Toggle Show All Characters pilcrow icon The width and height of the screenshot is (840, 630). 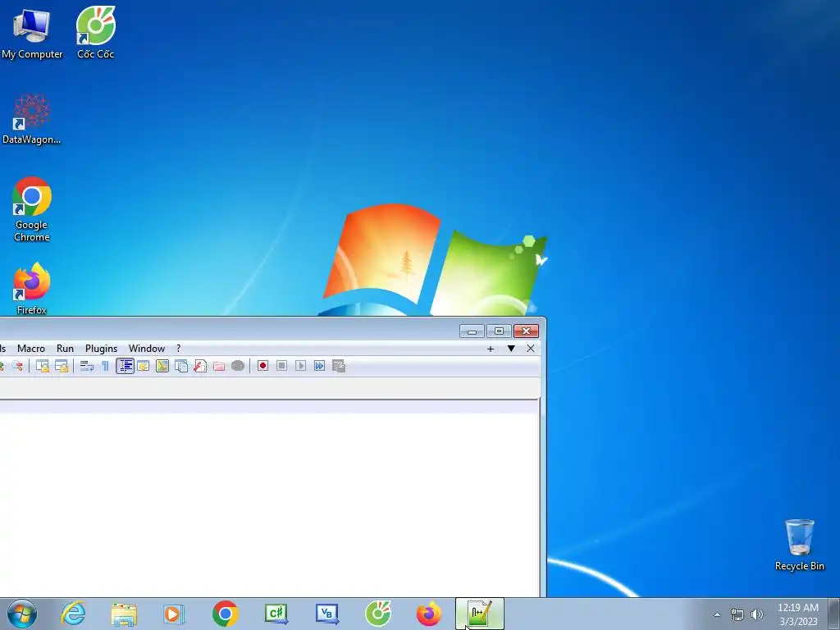(105, 366)
